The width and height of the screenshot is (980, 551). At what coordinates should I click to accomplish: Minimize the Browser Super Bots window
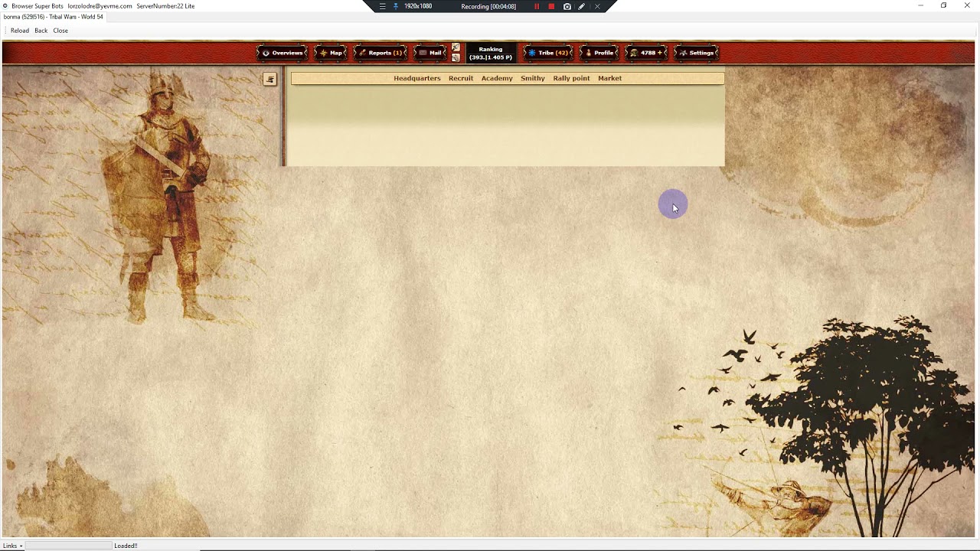[x=921, y=5]
